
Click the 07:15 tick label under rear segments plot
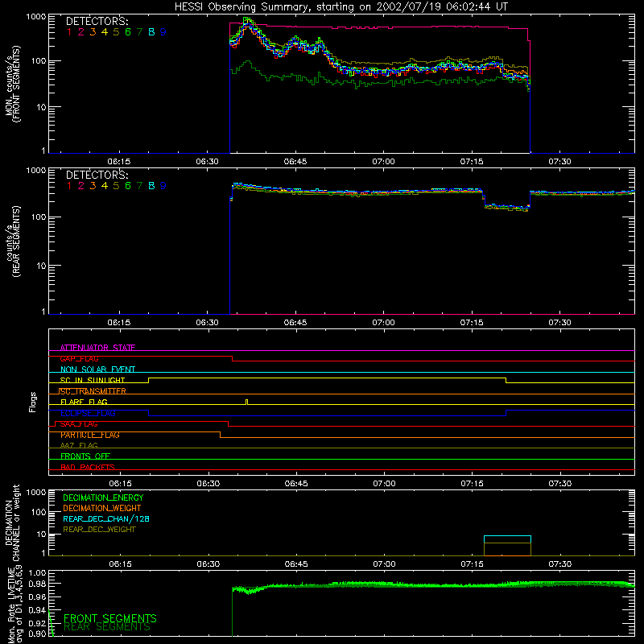(x=472, y=323)
